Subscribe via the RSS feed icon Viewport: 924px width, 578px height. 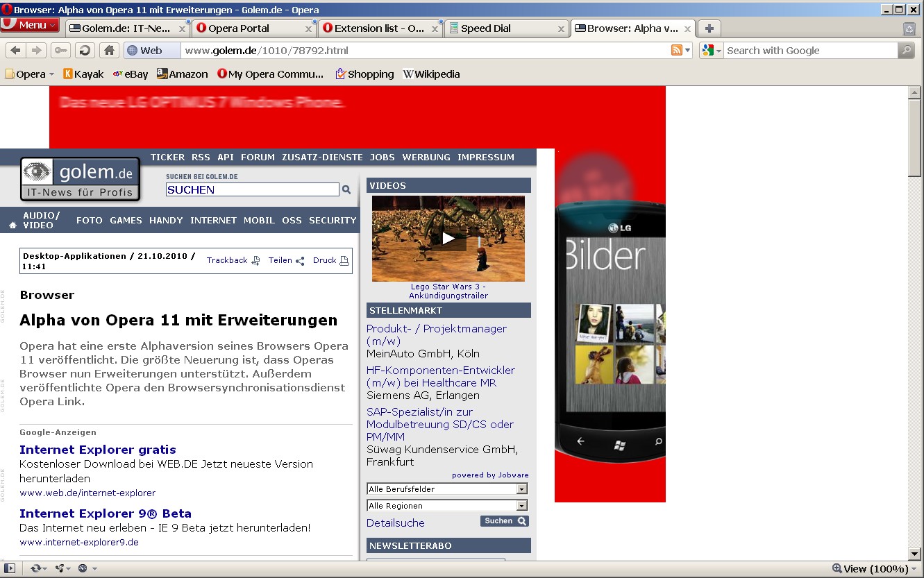click(x=678, y=50)
